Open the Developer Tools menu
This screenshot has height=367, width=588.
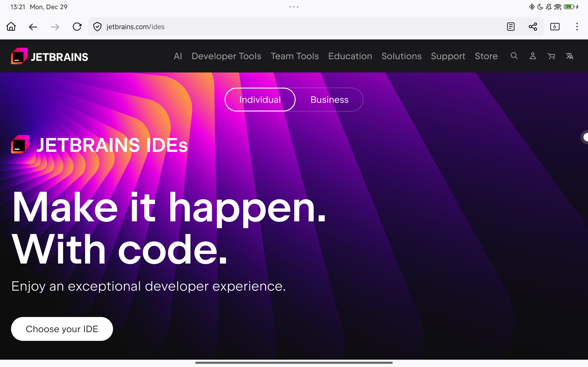pyautogui.click(x=226, y=56)
